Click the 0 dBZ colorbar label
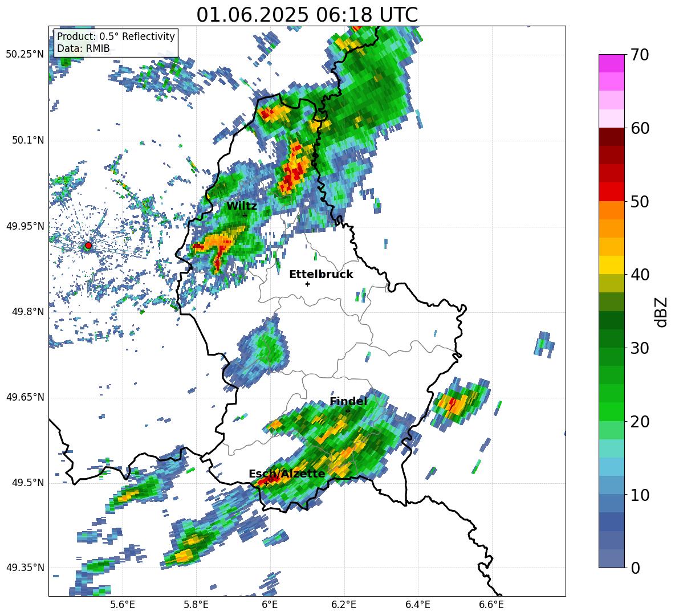 tap(635, 568)
